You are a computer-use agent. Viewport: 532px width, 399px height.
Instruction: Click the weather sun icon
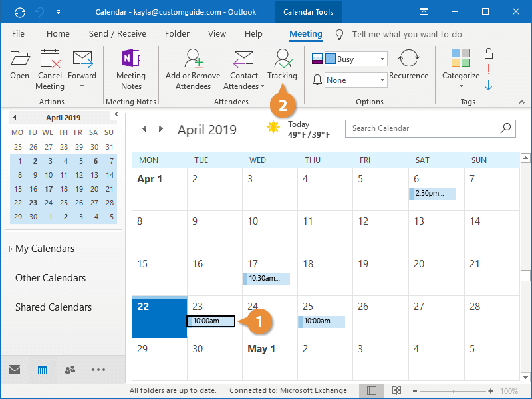[273, 128]
